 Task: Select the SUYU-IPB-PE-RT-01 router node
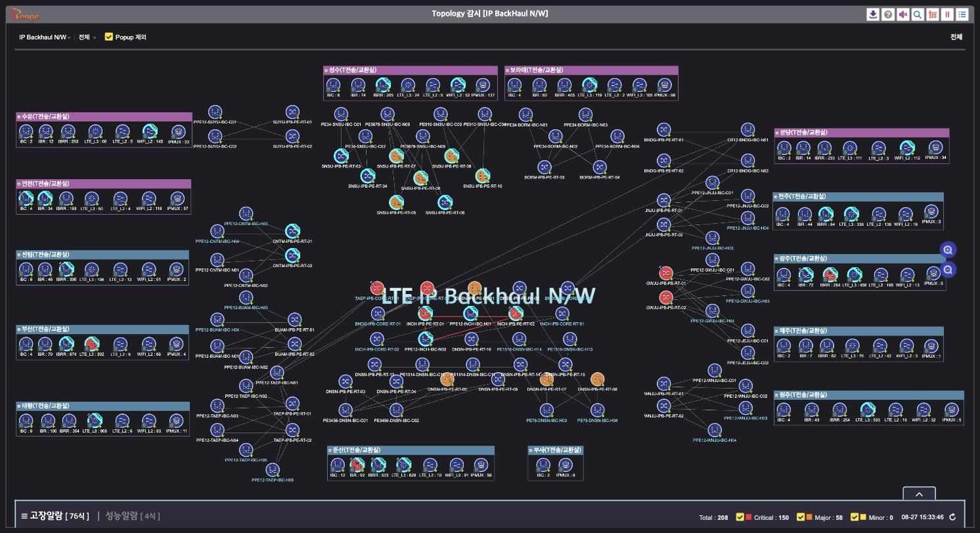point(292,113)
